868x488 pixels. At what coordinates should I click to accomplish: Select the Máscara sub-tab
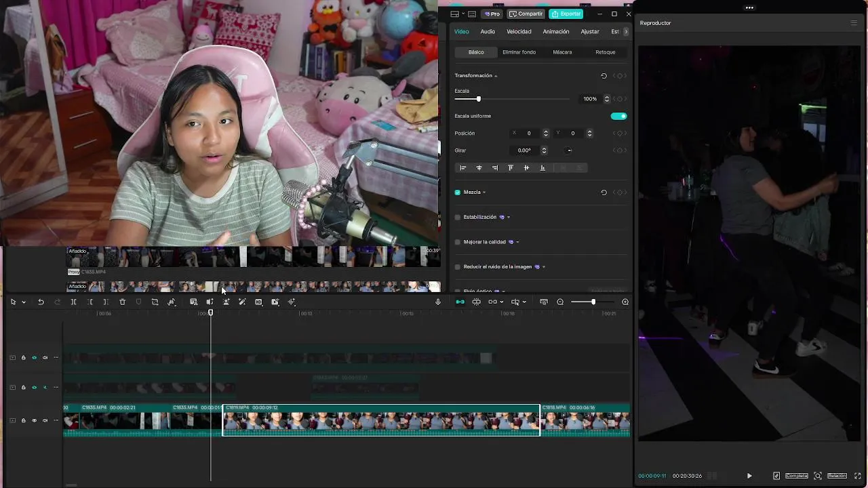pos(562,52)
